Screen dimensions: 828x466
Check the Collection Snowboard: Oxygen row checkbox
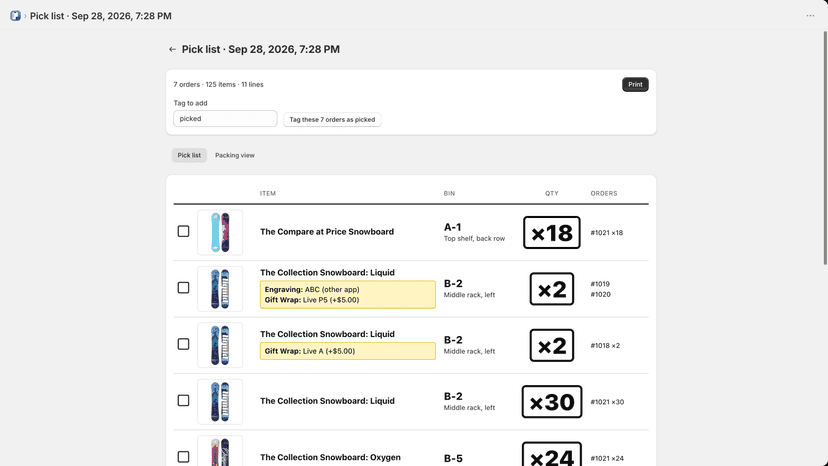(183, 457)
